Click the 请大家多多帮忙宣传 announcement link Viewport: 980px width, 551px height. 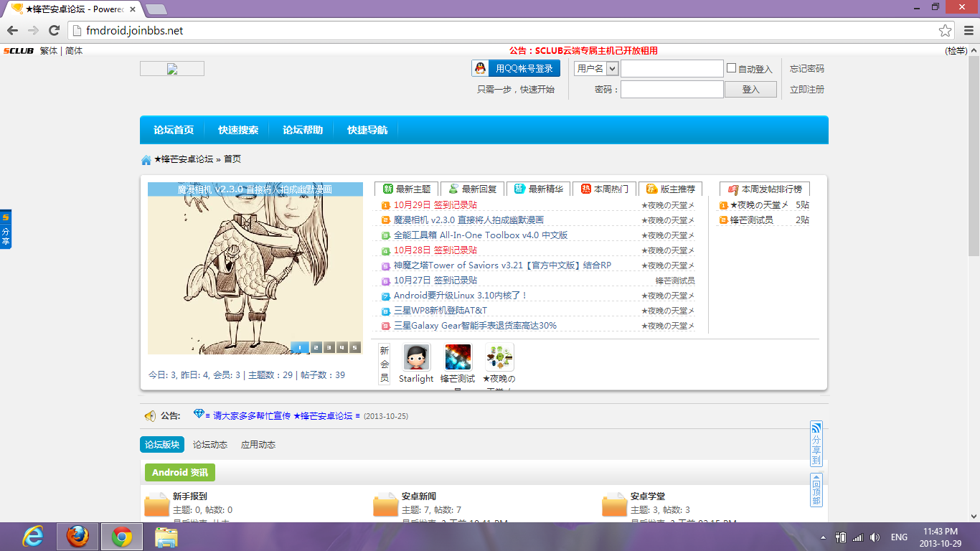point(283,416)
